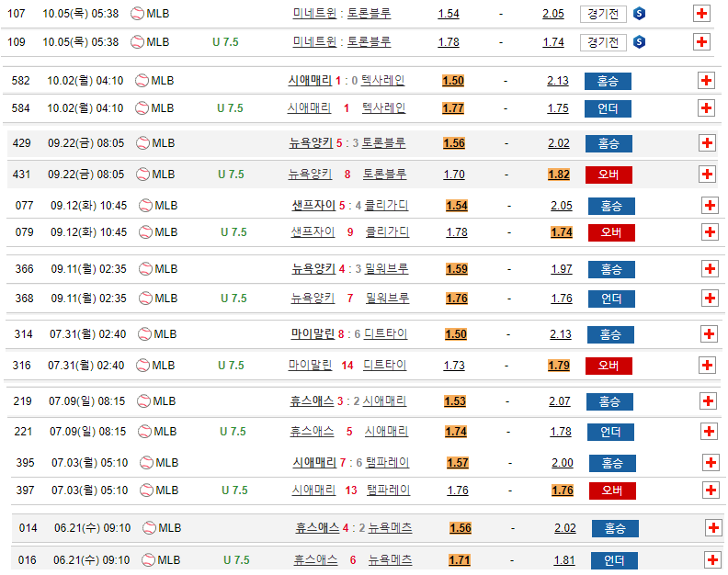Viewport: 728px width, 575px height.
Task: Expand details for row 219 with plus
Action: (709, 401)
